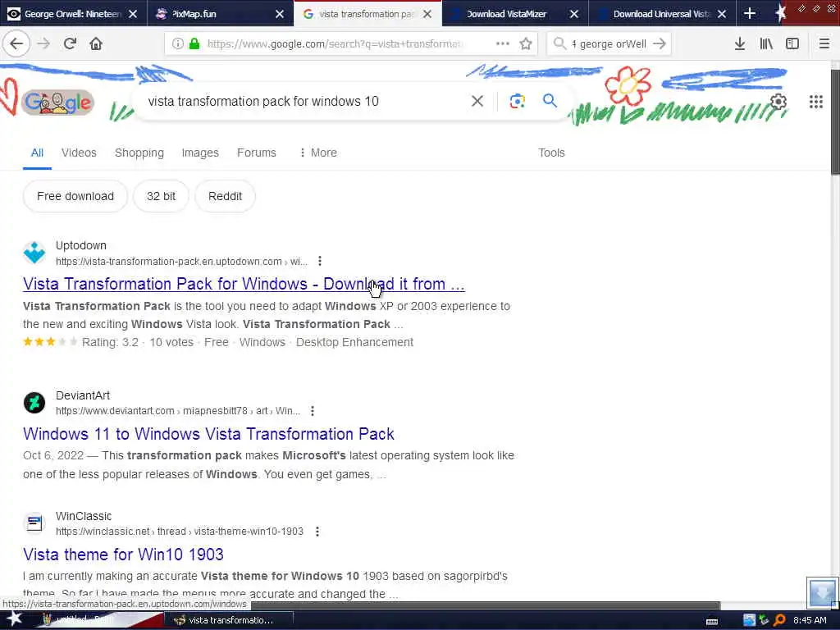Switch to untitled taskbar window

tap(101, 619)
